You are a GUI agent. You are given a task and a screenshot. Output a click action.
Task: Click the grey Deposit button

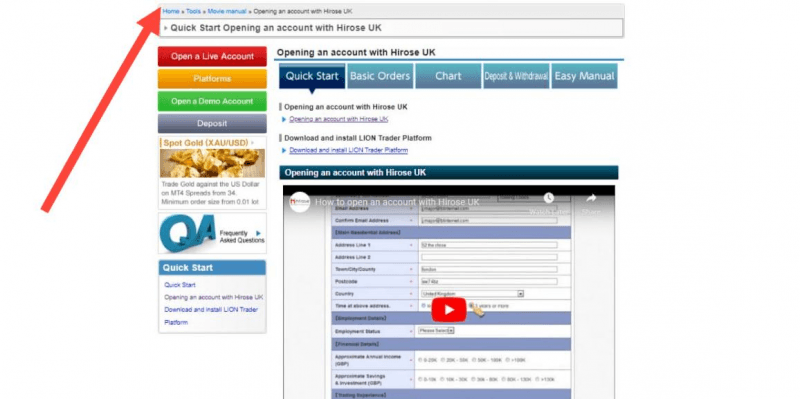pos(212,123)
